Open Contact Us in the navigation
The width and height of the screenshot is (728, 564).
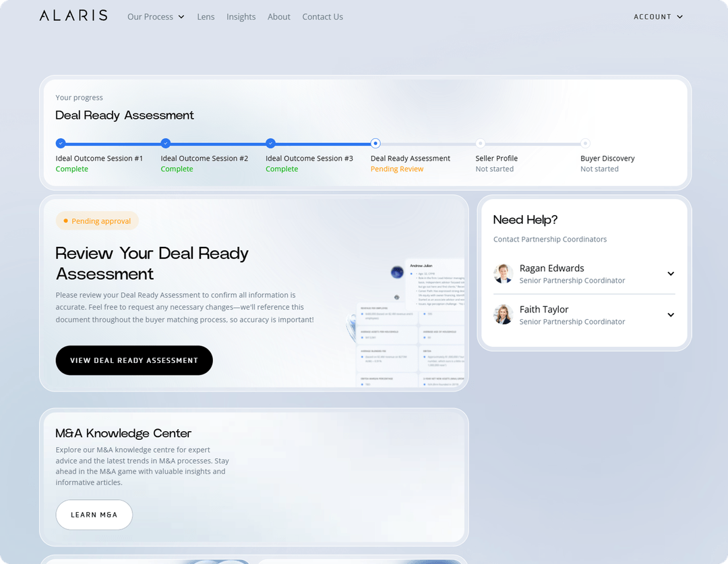tap(323, 17)
